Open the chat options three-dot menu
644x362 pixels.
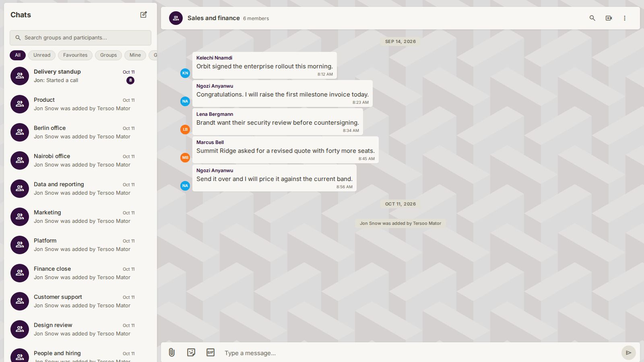pos(625,18)
